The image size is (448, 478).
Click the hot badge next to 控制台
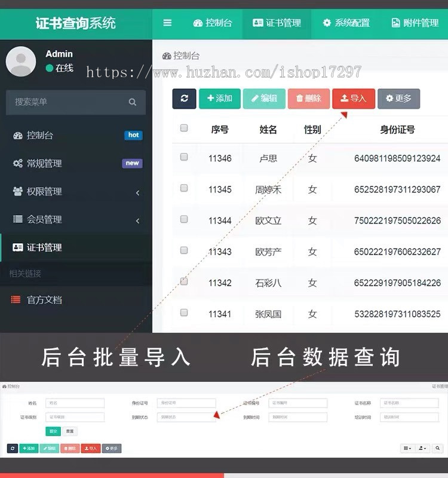coord(133,135)
